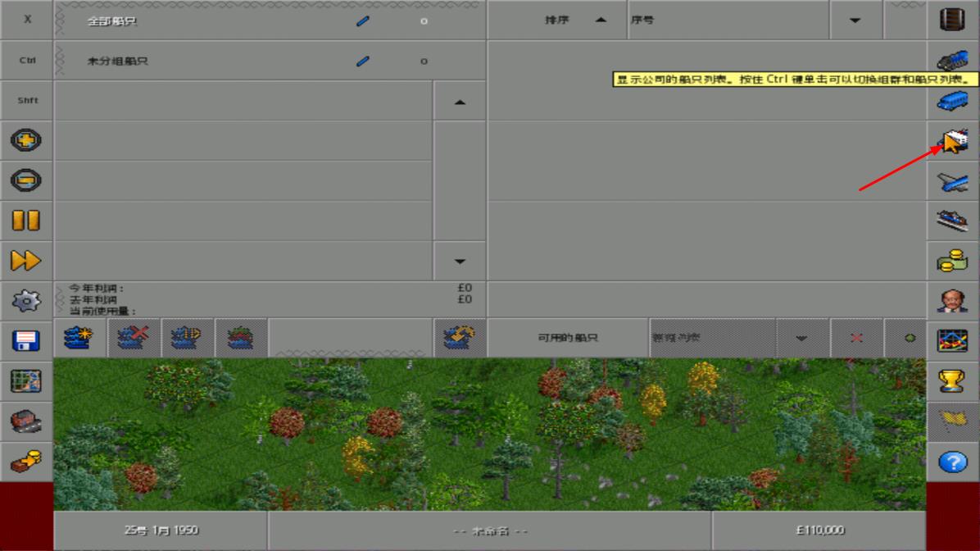Toggle the Ctrl modifier key button
The height and width of the screenshot is (551, 980).
pyautogui.click(x=26, y=60)
